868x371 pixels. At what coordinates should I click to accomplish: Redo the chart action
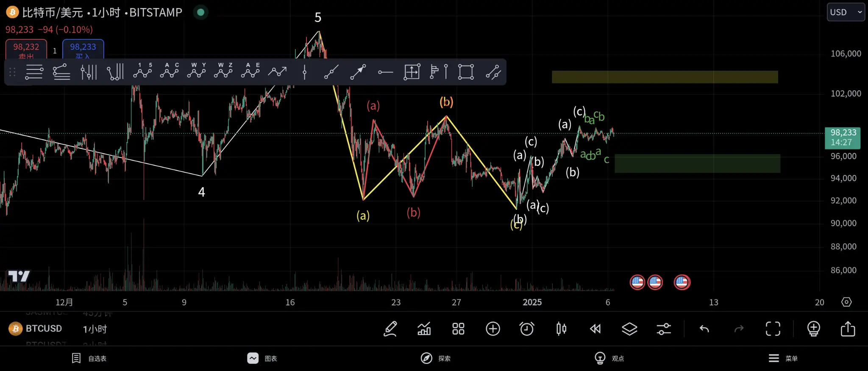[739, 329]
